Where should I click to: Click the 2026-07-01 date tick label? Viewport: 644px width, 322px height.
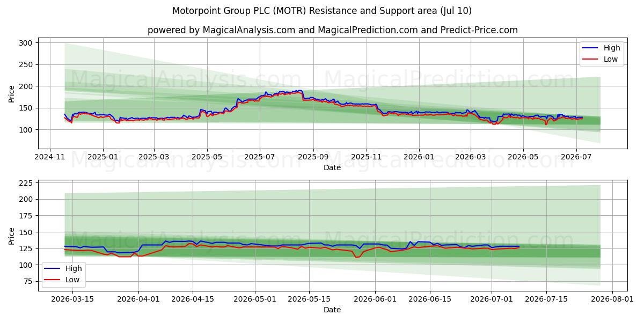(x=491, y=299)
